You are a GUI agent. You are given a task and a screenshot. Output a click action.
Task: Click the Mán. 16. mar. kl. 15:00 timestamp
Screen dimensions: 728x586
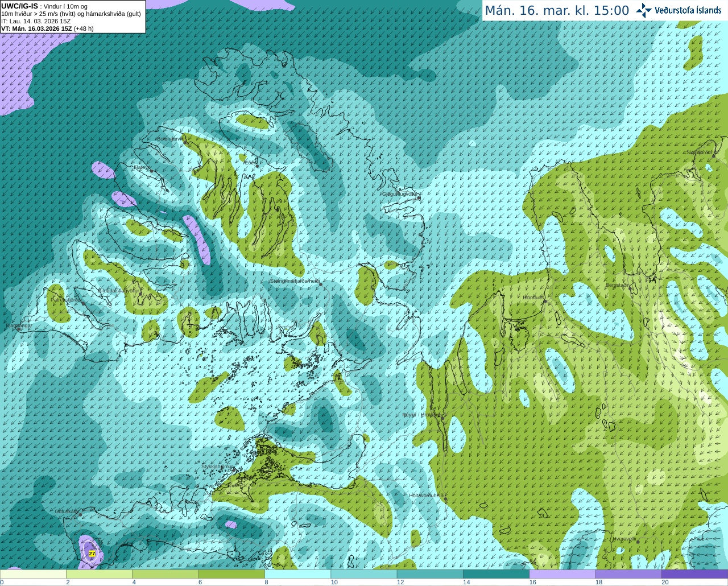pos(557,11)
